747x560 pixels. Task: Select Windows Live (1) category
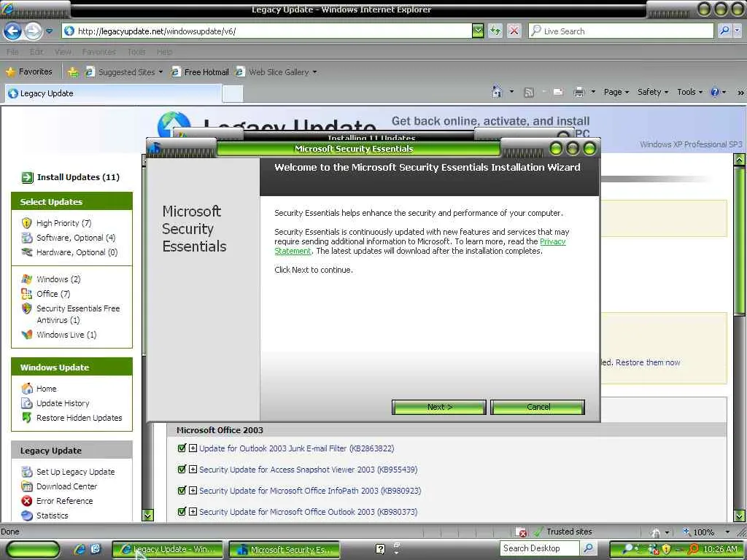coord(66,335)
